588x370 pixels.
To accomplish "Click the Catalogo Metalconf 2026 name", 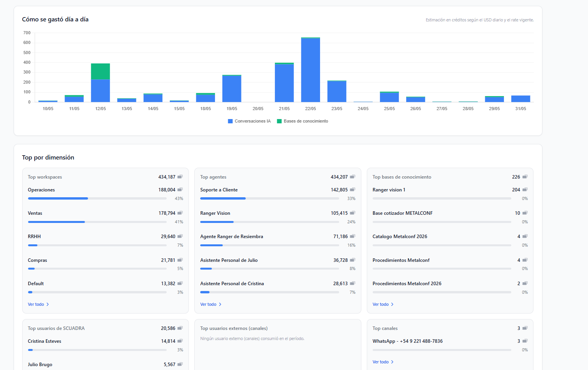I will pos(400,237).
